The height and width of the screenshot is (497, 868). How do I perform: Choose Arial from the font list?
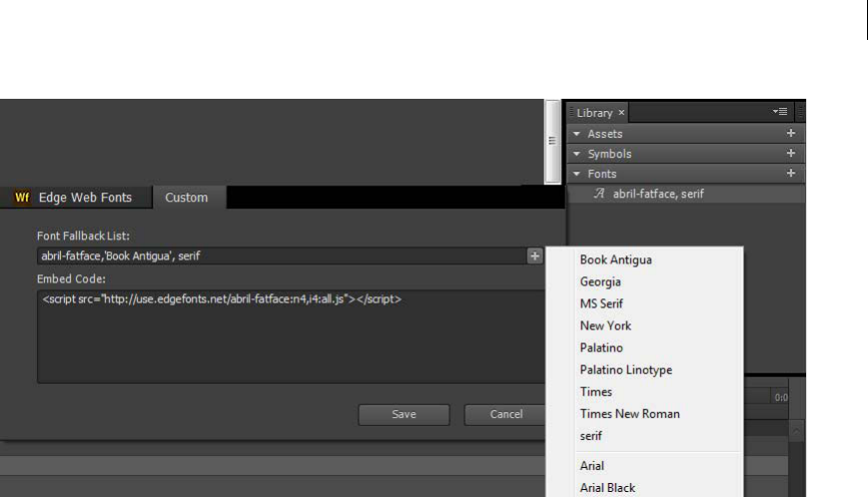[591, 466]
